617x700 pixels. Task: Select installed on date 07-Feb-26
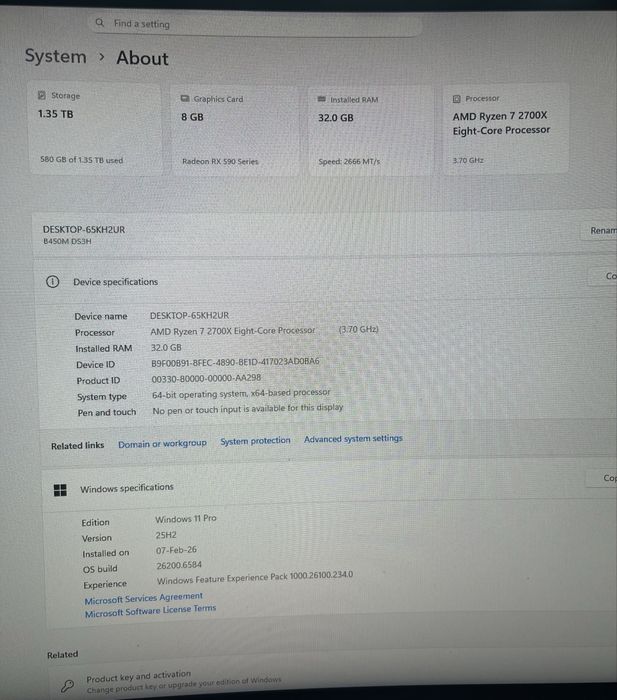[x=176, y=550]
